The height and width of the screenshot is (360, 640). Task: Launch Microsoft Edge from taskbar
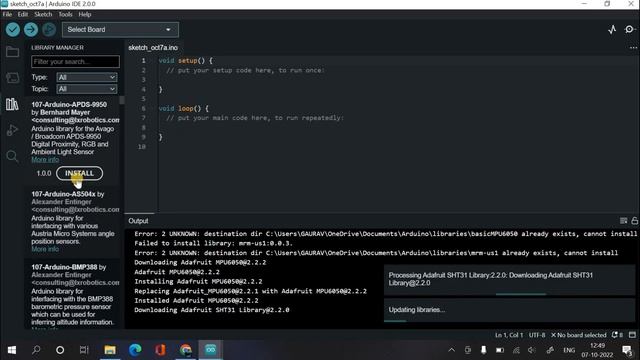pos(135,350)
